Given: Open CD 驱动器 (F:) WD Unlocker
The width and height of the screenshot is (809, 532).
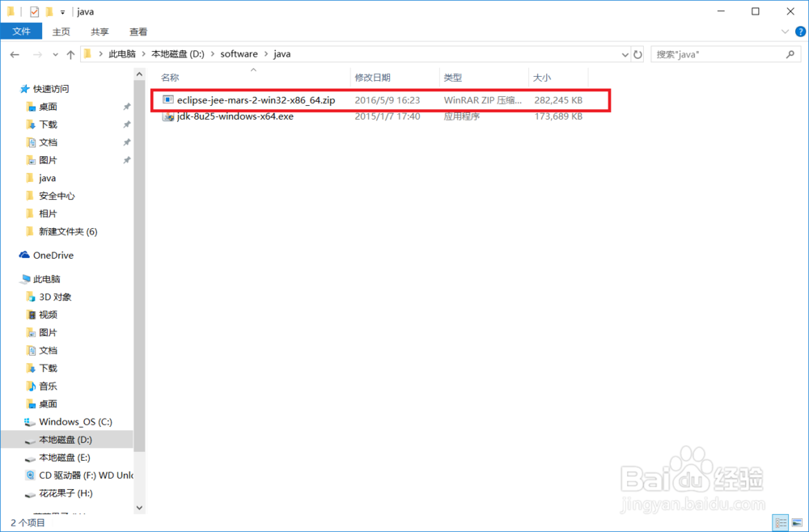Looking at the screenshot, I should click(x=86, y=475).
